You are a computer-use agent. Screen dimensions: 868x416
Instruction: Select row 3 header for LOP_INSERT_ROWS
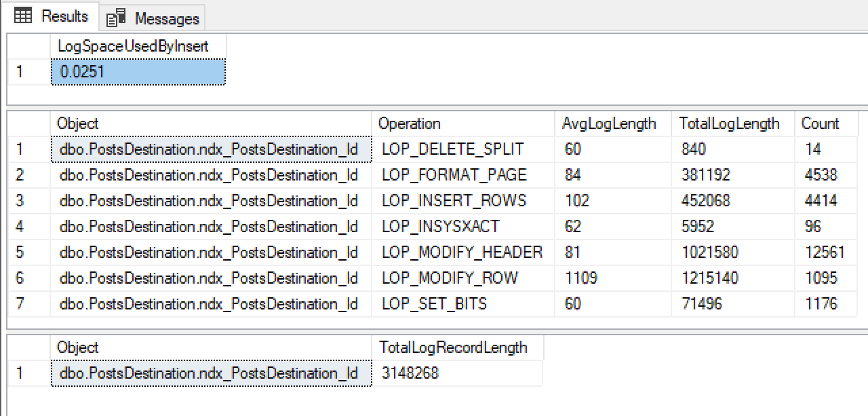pyautogui.click(x=20, y=201)
